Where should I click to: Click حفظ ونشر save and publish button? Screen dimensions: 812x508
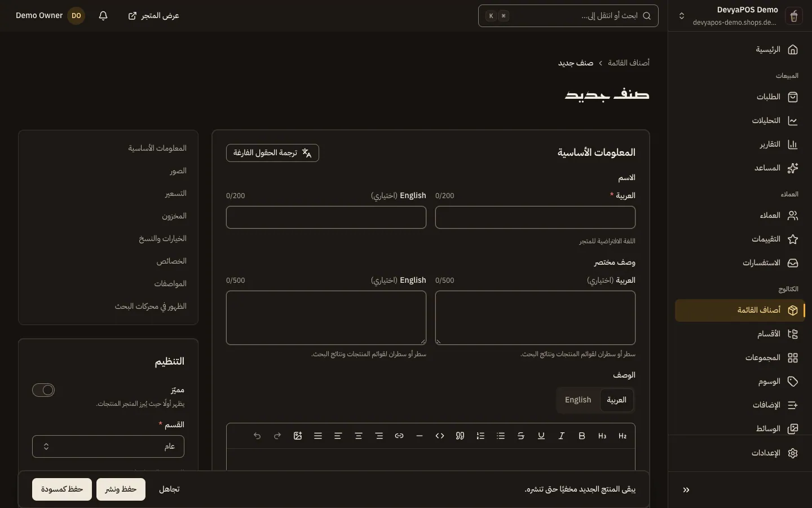coord(121,489)
